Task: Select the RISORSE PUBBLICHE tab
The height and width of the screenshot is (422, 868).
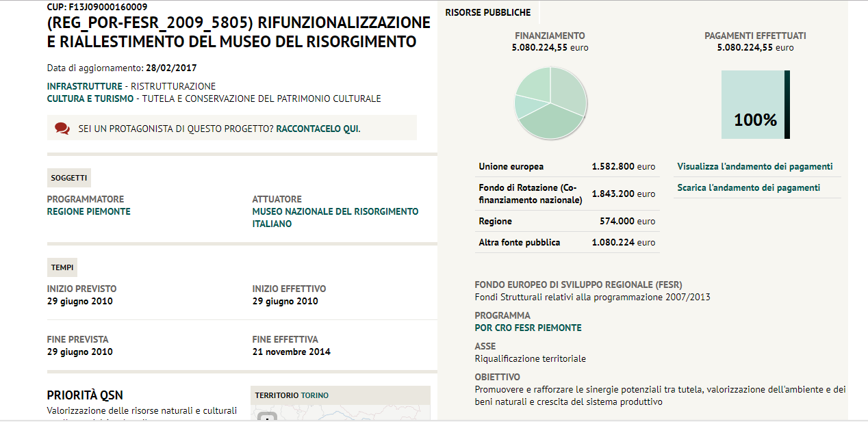Action: (488, 12)
